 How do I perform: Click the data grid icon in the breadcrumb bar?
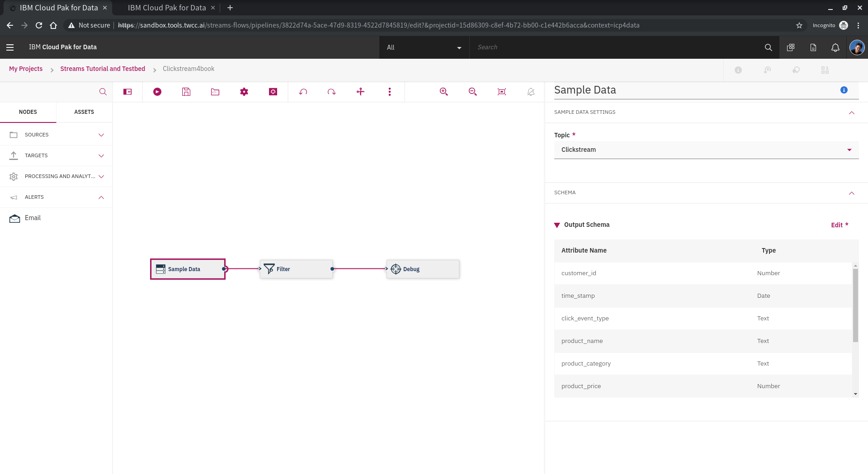pyautogui.click(x=825, y=70)
